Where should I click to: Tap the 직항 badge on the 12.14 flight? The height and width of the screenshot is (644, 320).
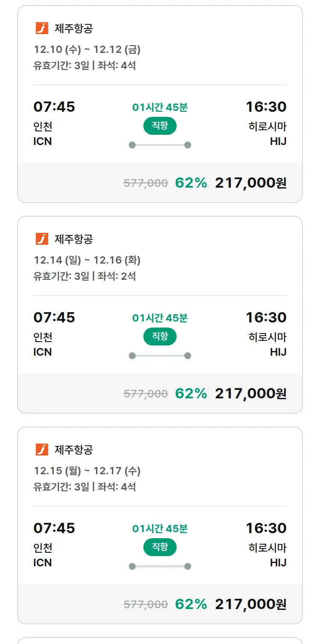pos(160,337)
